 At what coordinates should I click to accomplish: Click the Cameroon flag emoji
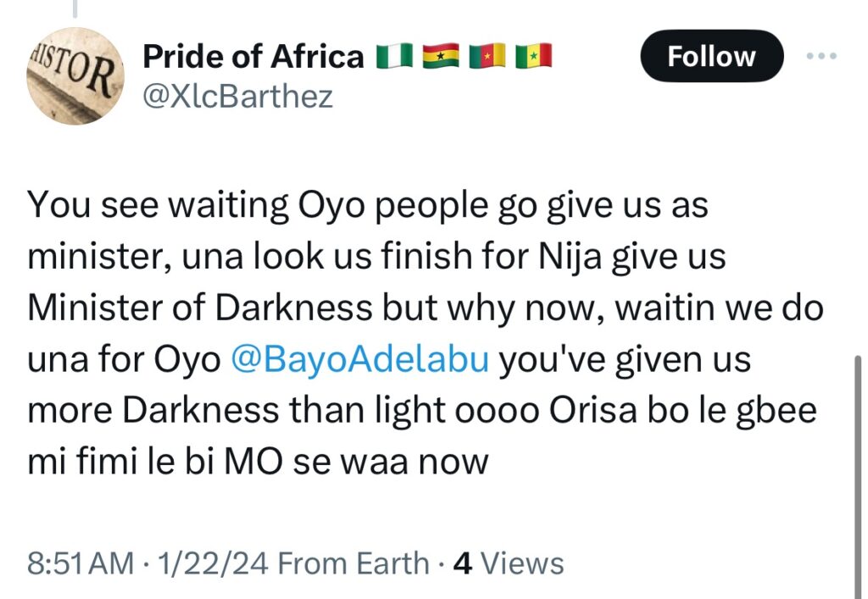coord(487,57)
